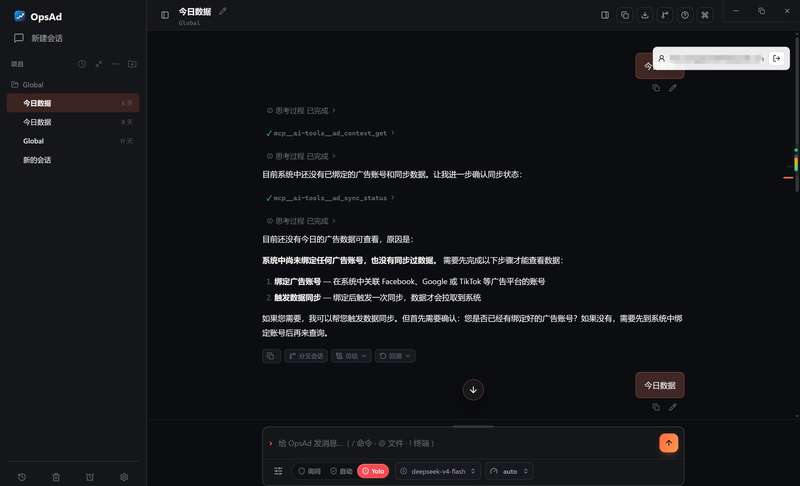Click the OpsAd logo icon
This screenshot has width=800, height=486.
[x=19, y=16]
